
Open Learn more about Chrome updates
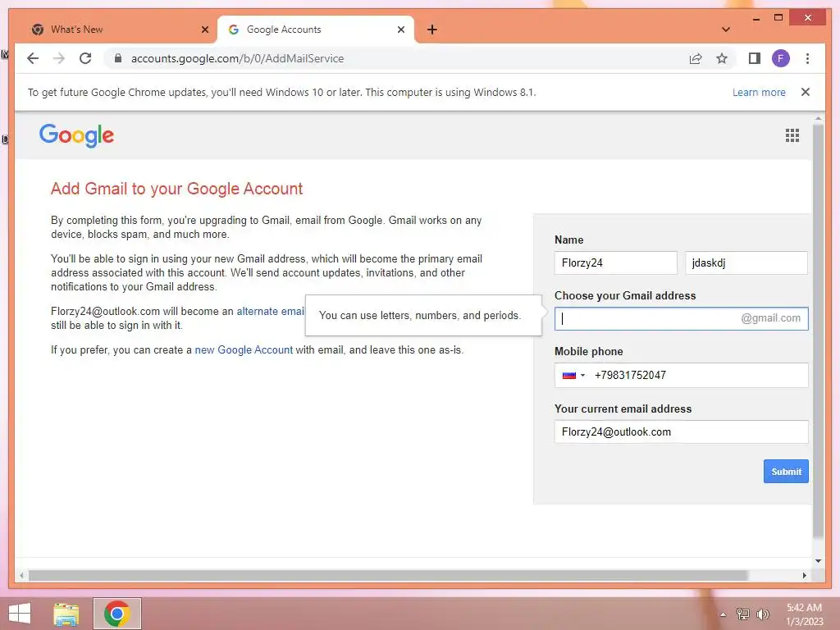tap(759, 92)
